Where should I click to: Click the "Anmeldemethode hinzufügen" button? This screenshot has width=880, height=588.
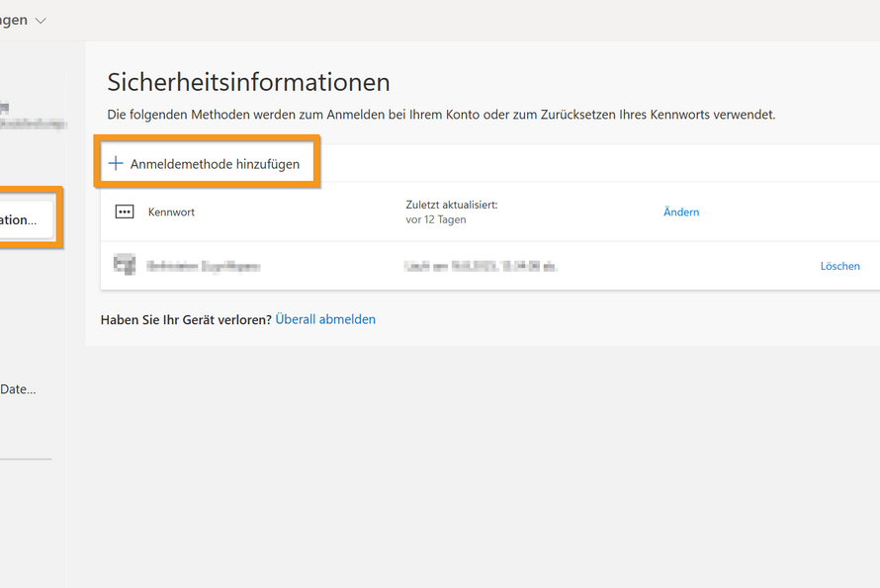click(207, 163)
